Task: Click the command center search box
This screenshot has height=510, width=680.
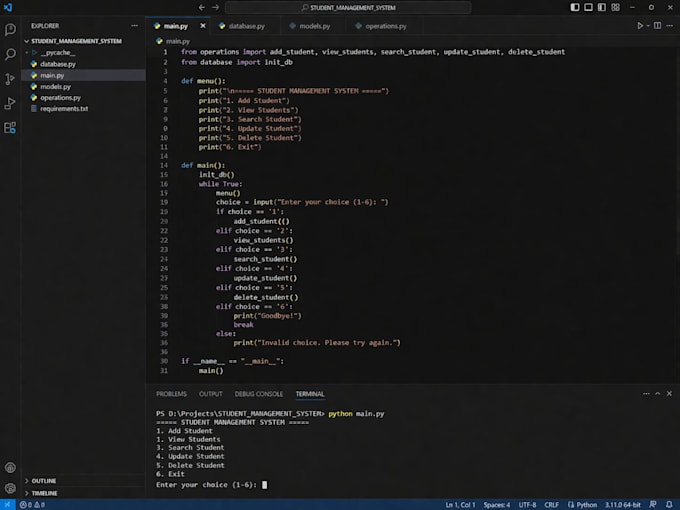Action: click(x=348, y=7)
